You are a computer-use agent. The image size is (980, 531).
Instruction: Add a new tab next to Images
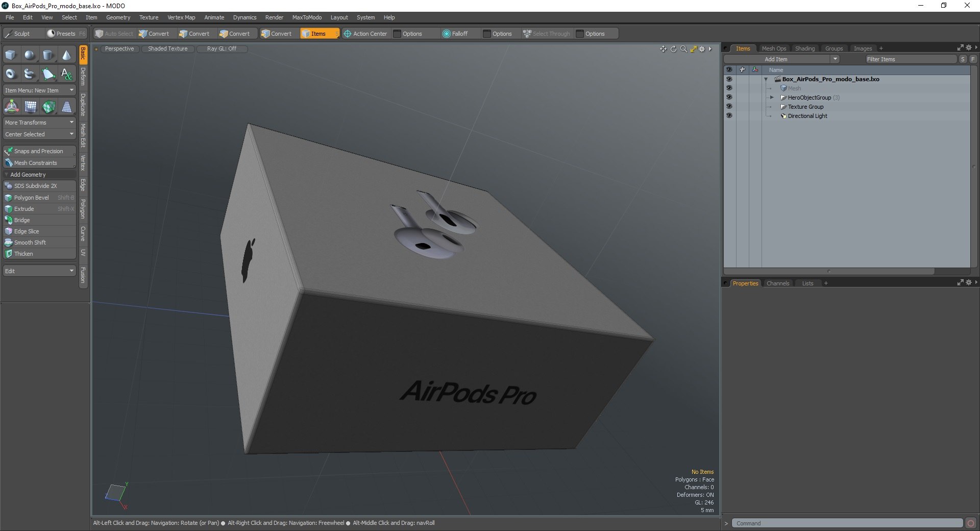point(881,49)
